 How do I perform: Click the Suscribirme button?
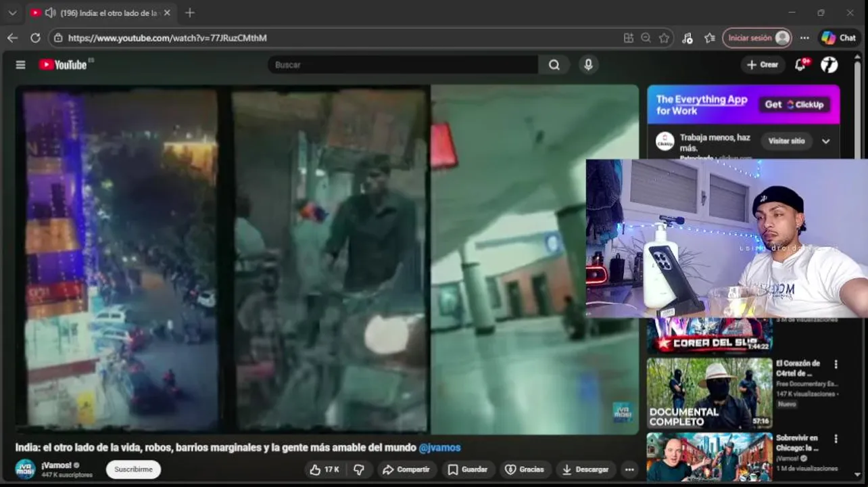pos(133,469)
